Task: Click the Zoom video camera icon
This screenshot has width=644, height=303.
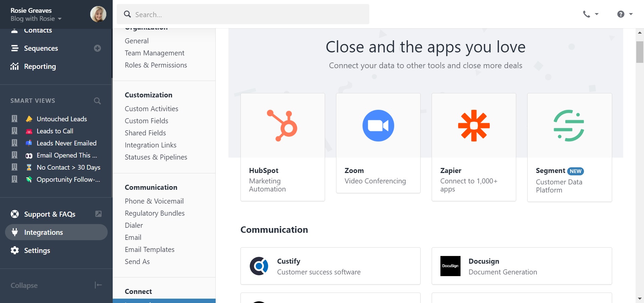Action: click(378, 125)
